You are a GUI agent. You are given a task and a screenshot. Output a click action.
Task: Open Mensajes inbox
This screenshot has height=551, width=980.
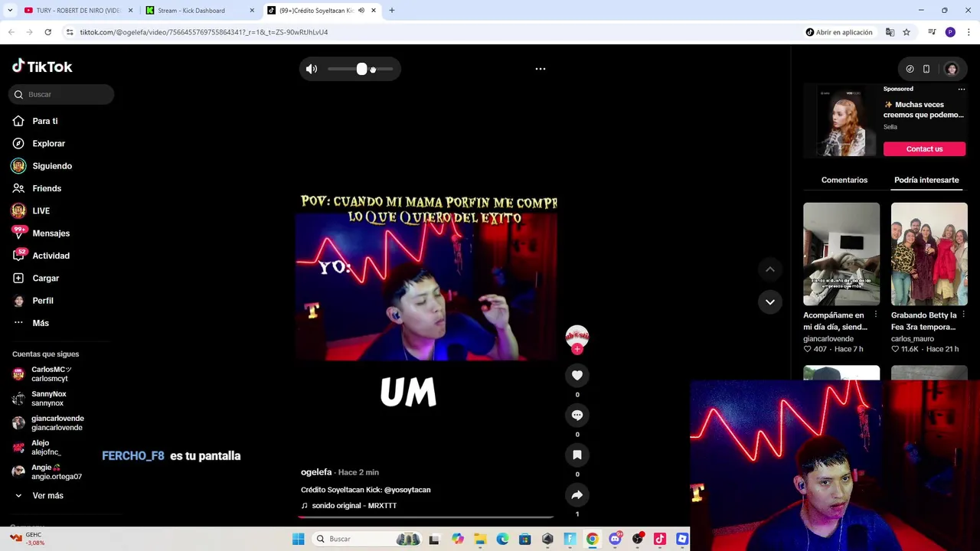(51, 233)
